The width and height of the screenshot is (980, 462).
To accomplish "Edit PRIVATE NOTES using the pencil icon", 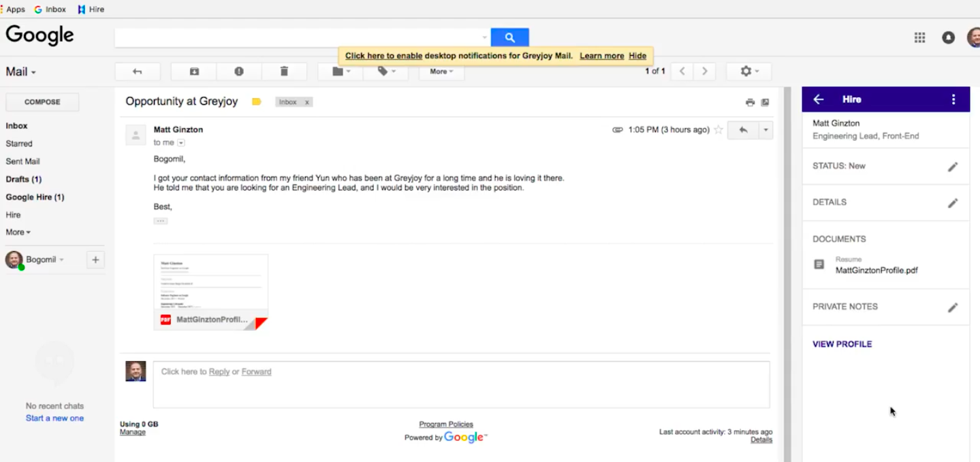I will pyautogui.click(x=953, y=308).
